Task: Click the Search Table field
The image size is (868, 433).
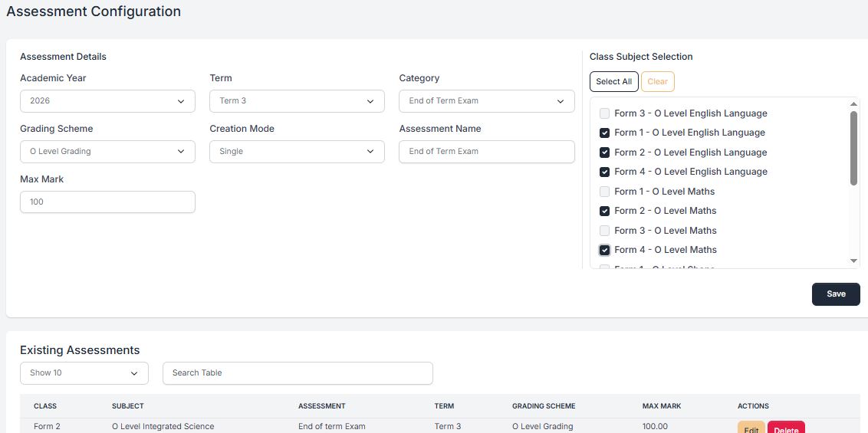Action: pos(298,373)
